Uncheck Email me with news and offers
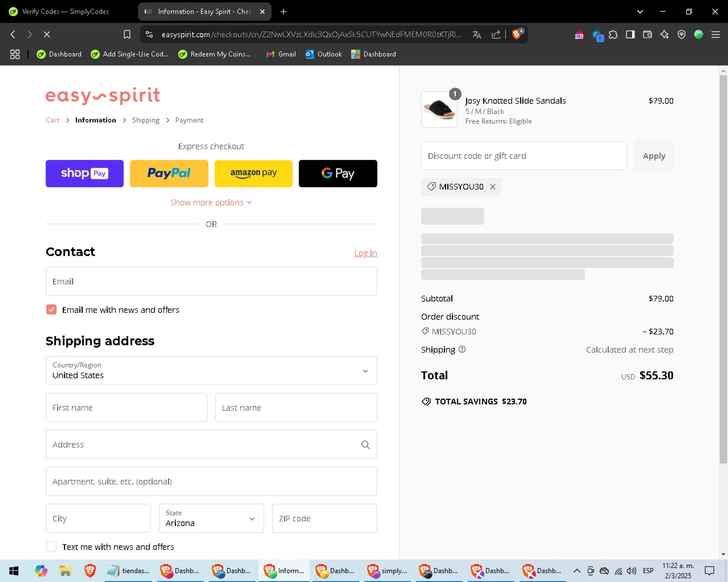This screenshot has width=728, height=582. point(51,309)
